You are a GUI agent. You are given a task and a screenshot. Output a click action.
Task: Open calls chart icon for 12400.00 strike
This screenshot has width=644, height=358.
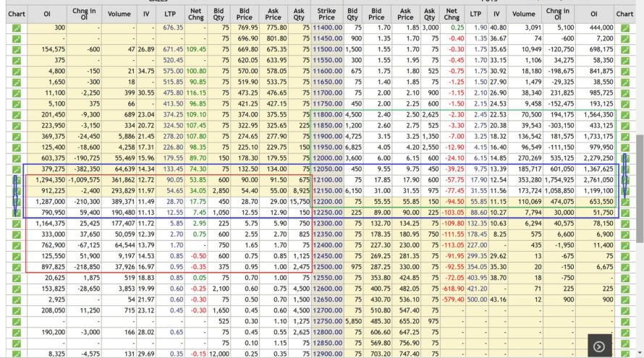coord(16,245)
